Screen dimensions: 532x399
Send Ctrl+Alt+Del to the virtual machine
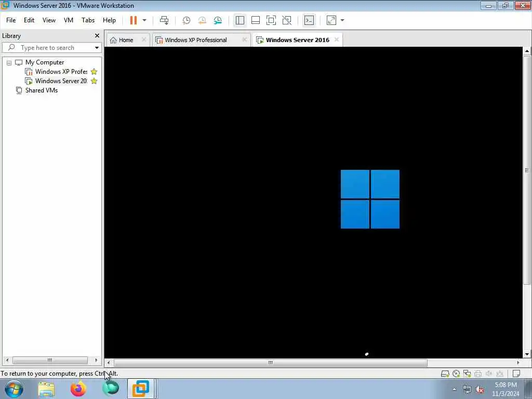(164, 20)
